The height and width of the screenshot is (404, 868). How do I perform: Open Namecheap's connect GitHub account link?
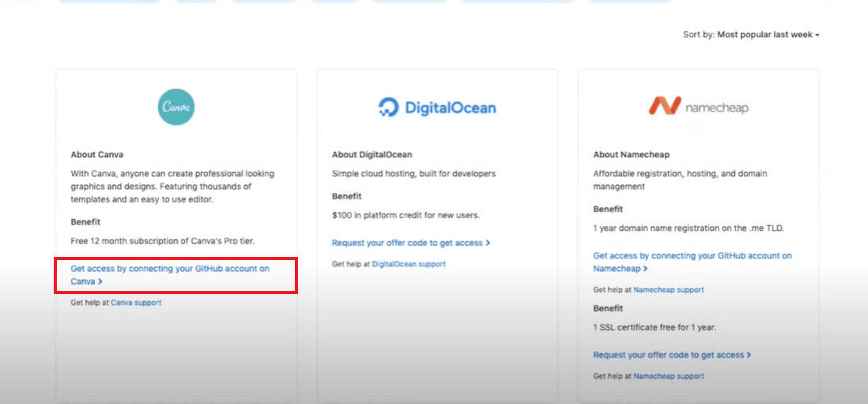(693, 262)
